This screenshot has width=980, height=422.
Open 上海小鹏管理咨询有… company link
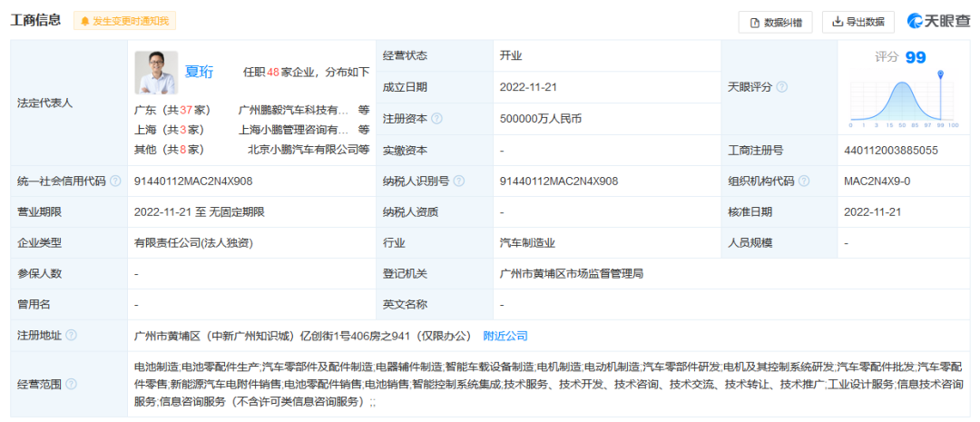(x=294, y=130)
